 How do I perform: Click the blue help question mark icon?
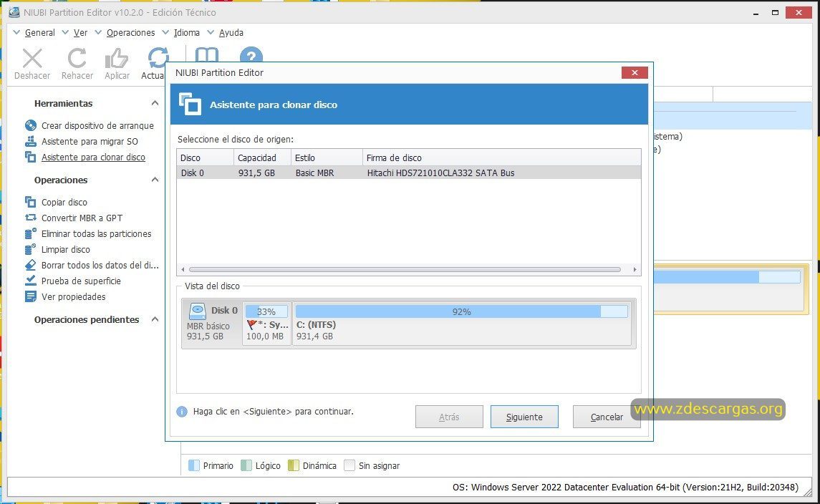click(x=251, y=55)
